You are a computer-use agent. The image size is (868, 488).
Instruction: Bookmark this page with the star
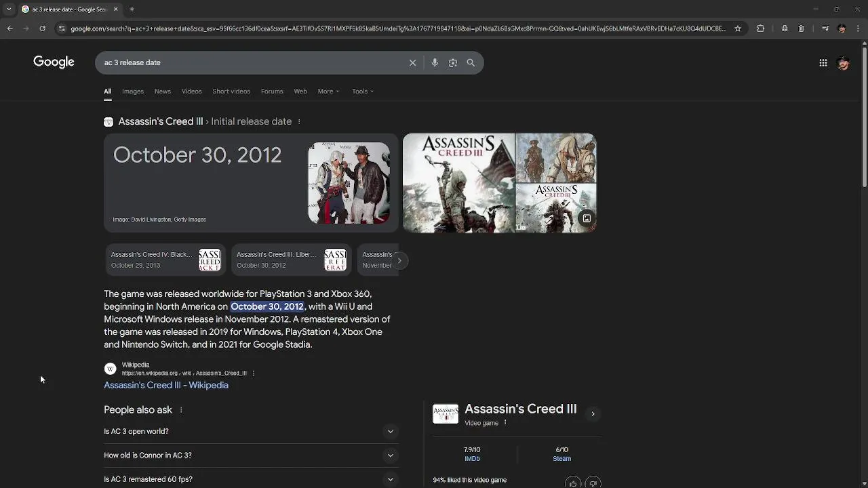738,28
